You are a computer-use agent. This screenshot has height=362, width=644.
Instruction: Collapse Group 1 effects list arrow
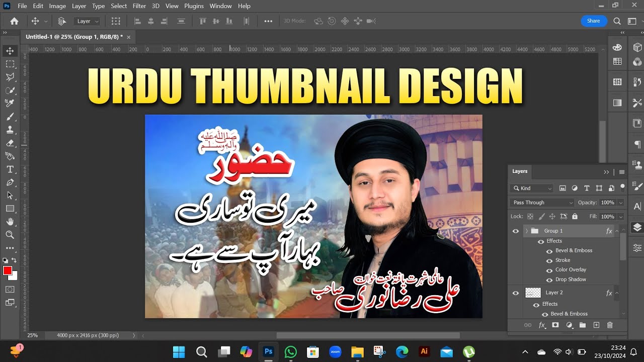pyautogui.click(x=617, y=231)
